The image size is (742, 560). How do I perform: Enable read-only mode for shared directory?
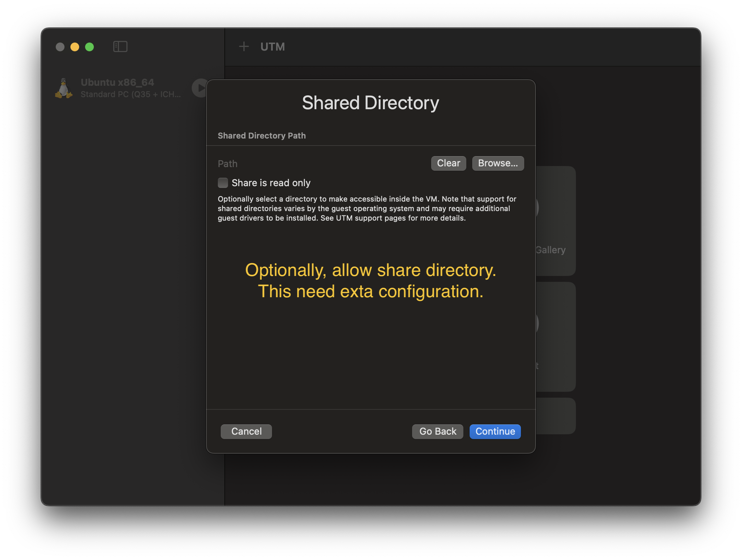pyautogui.click(x=223, y=183)
